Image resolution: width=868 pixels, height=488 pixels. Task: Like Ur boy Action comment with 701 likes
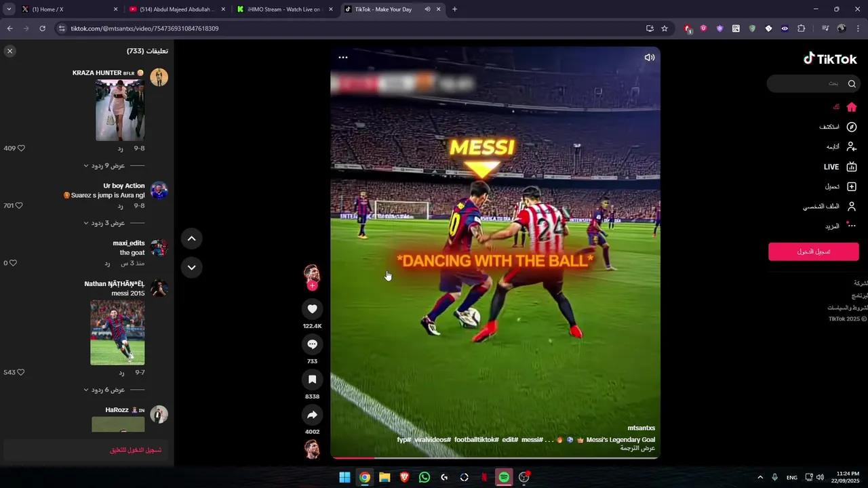point(18,205)
